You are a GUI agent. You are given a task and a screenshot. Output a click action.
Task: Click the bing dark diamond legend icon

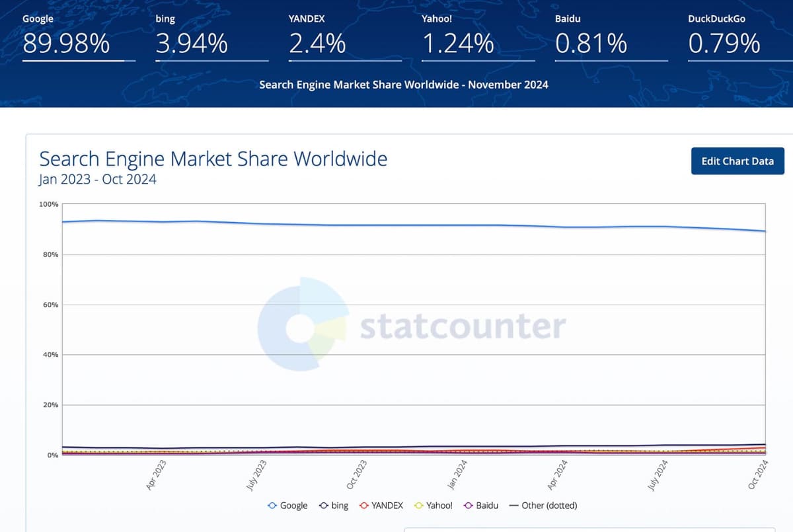(323, 505)
